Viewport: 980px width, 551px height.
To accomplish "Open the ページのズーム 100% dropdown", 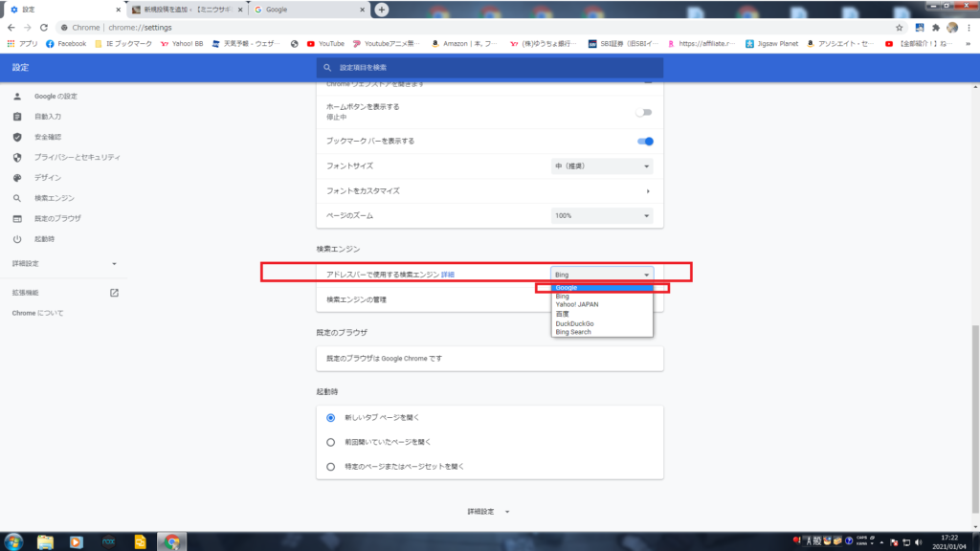I will (x=602, y=216).
